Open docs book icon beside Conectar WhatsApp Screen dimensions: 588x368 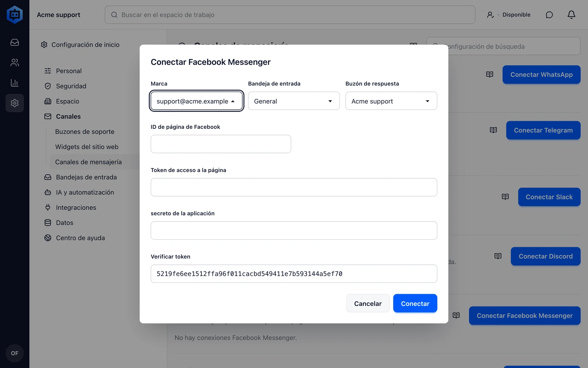(x=490, y=74)
